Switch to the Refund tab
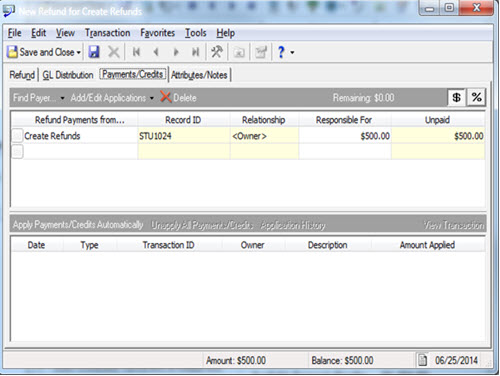This screenshot has width=500, height=376. (x=22, y=75)
